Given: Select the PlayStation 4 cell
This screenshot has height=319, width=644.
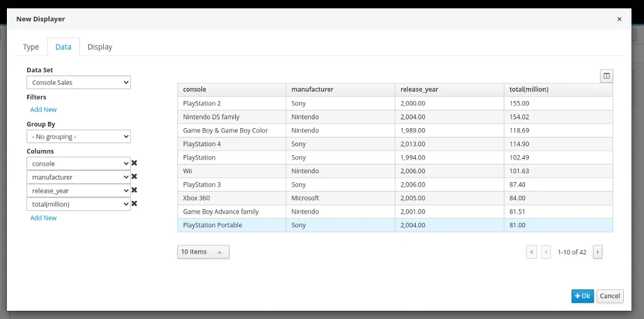Looking at the screenshot, I should (231, 144).
